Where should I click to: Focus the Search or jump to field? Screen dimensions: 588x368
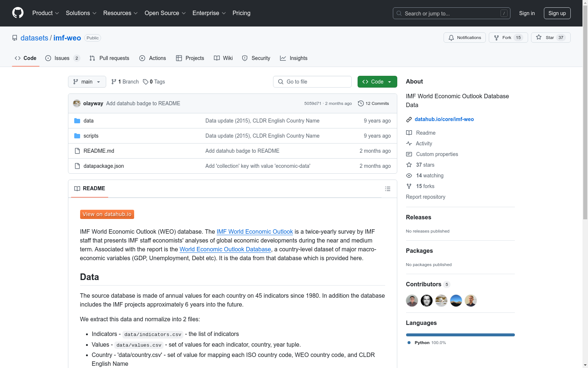pos(452,13)
